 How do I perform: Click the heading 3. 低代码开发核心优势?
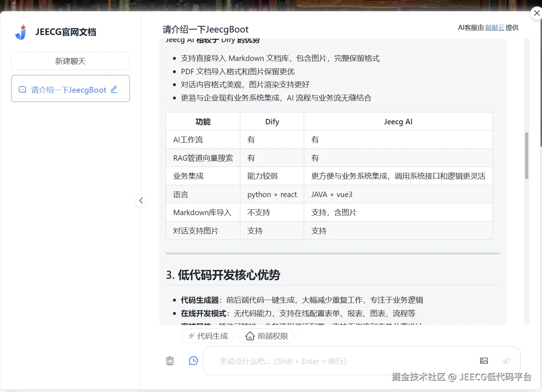coord(223,275)
